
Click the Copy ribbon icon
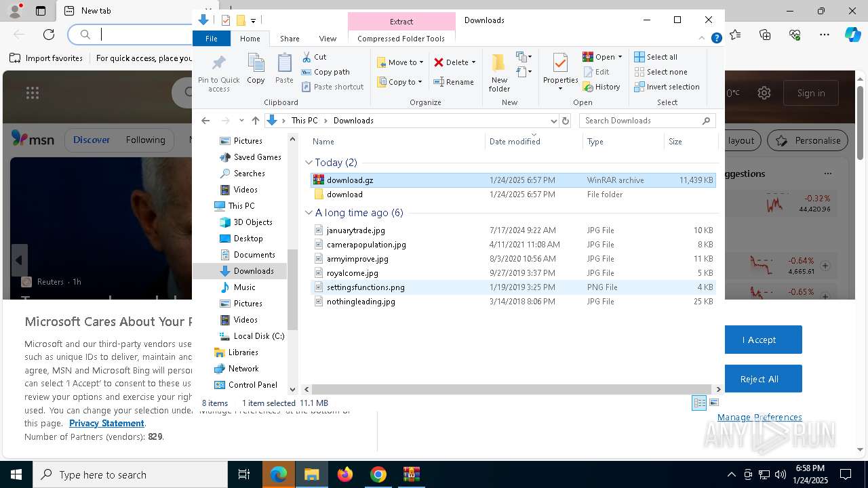click(x=256, y=69)
